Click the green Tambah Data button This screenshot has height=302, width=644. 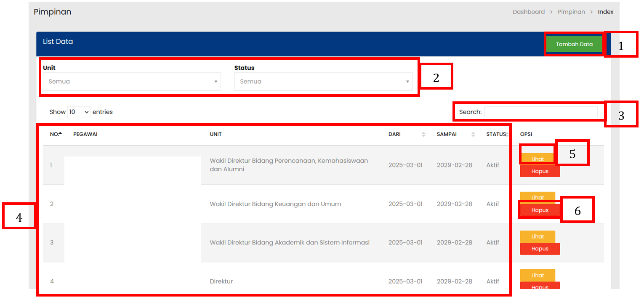pos(574,44)
